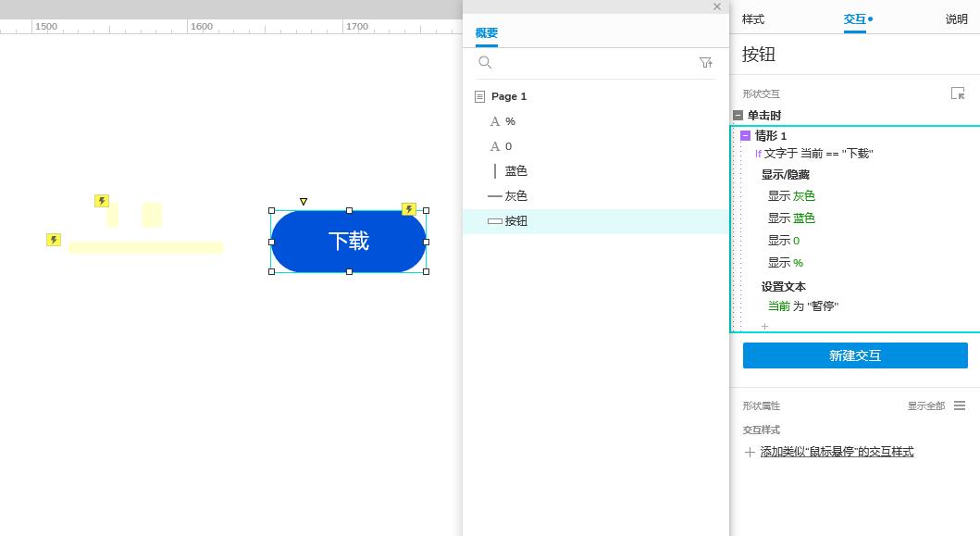
Task: Click the topmost hidden widget lightning badge
Action: [x=101, y=201]
